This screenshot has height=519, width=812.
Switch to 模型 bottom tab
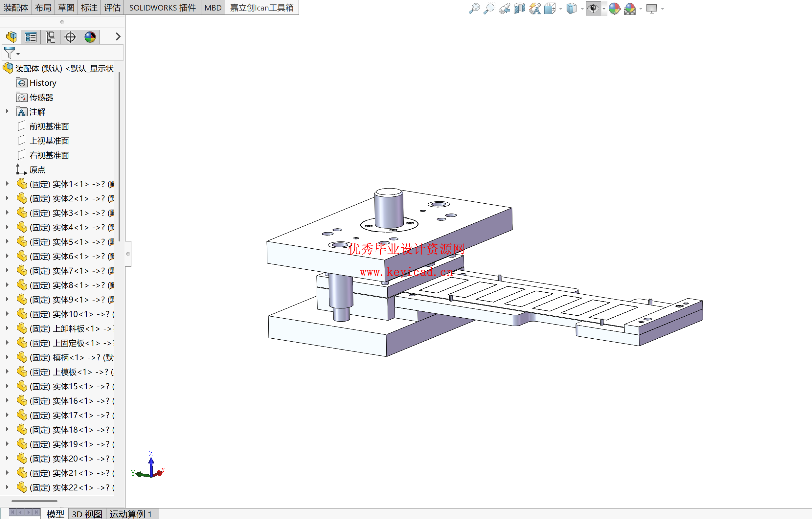point(55,514)
